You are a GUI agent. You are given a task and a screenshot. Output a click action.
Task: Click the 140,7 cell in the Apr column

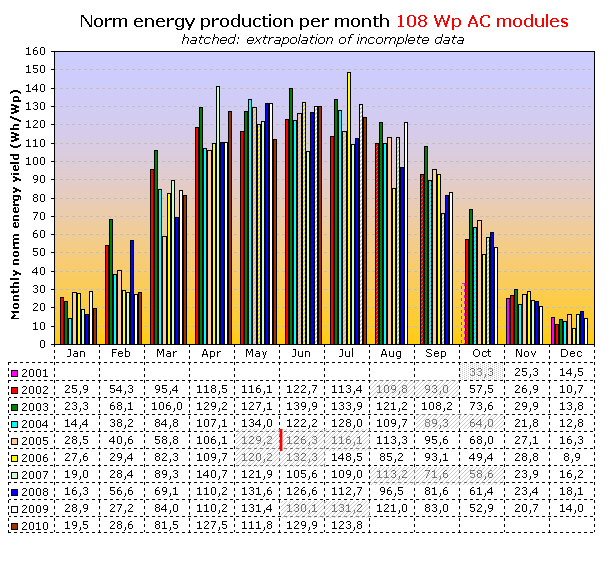(x=212, y=474)
